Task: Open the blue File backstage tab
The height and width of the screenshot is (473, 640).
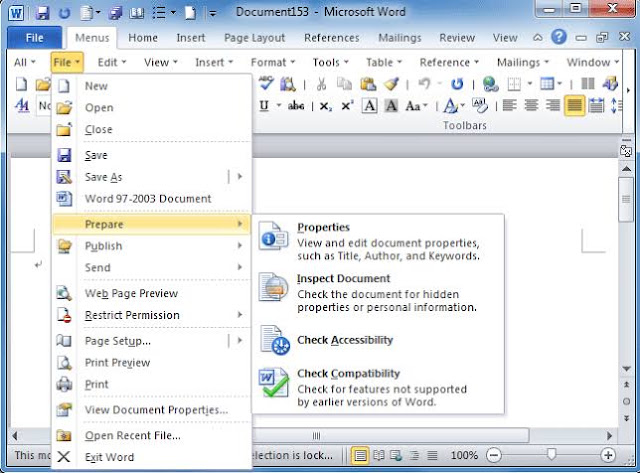Action: (35, 38)
